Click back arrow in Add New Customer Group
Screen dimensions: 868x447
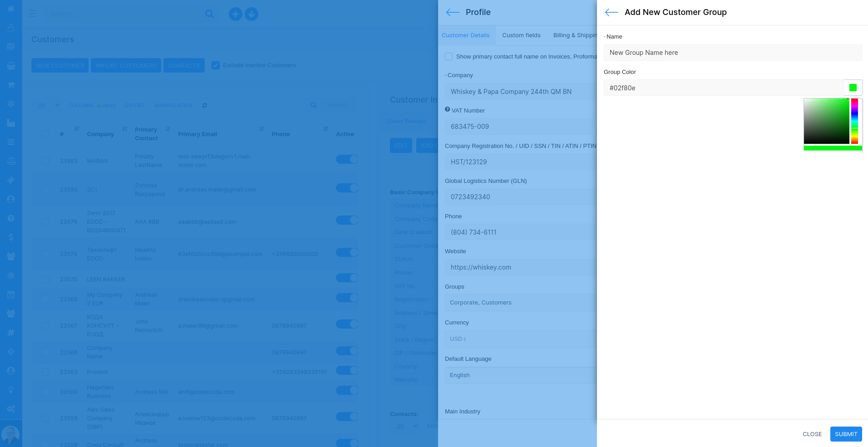(x=612, y=12)
